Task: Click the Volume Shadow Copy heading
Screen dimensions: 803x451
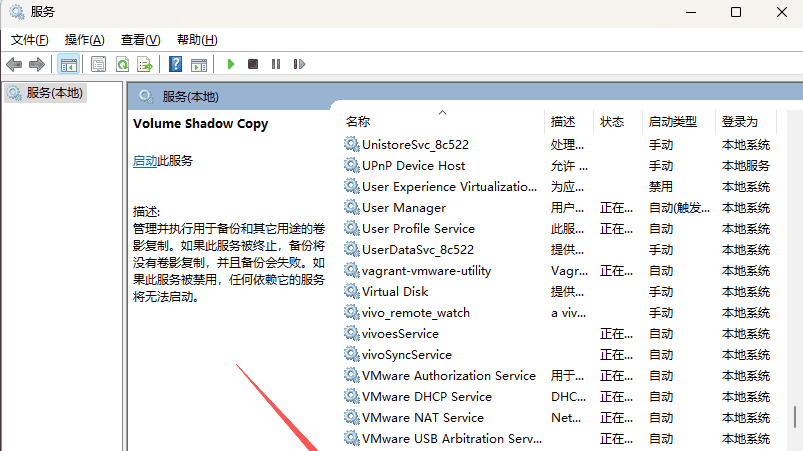Action: pos(200,124)
